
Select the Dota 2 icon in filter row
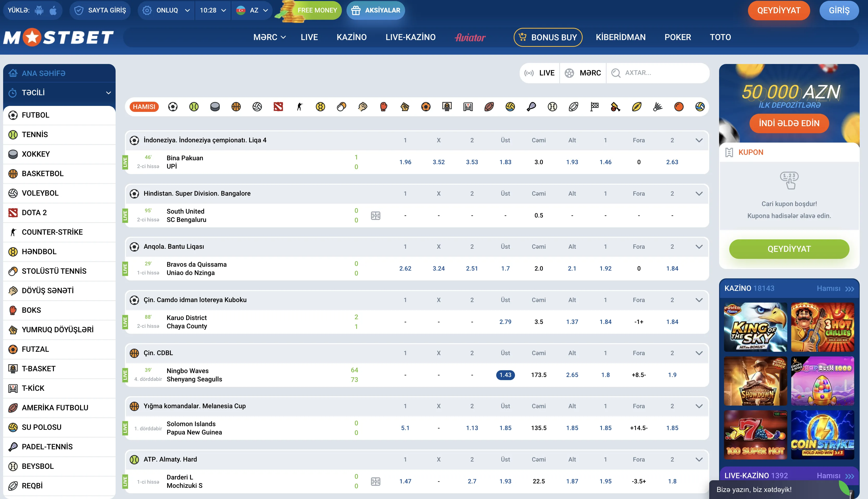(278, 107)
